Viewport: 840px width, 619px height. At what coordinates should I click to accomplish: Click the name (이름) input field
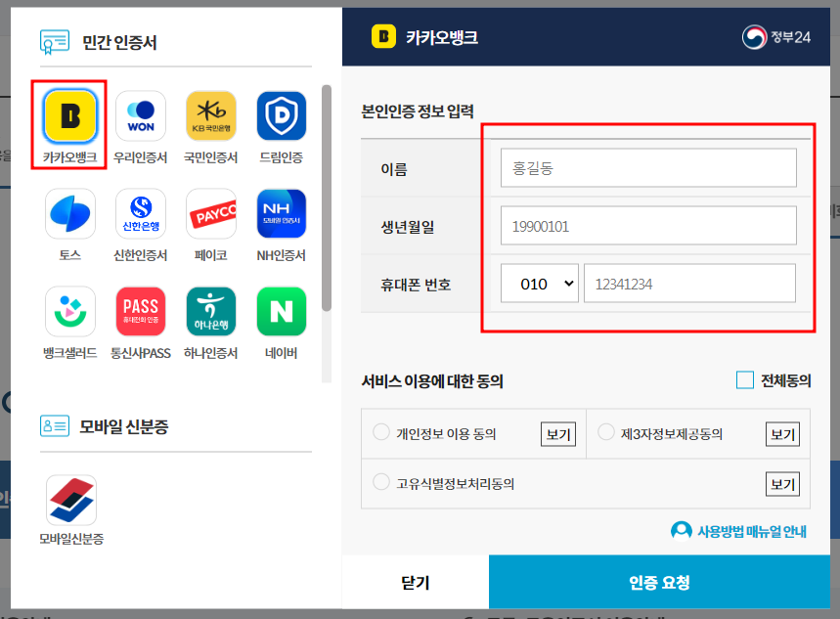coord(648,168)
